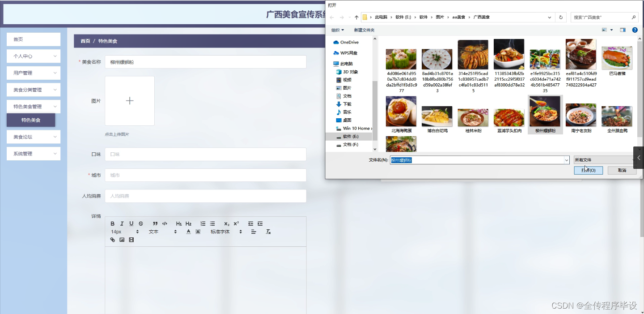Apply underline formatting in the editor
644x314 pixels.
pos(131,224)
